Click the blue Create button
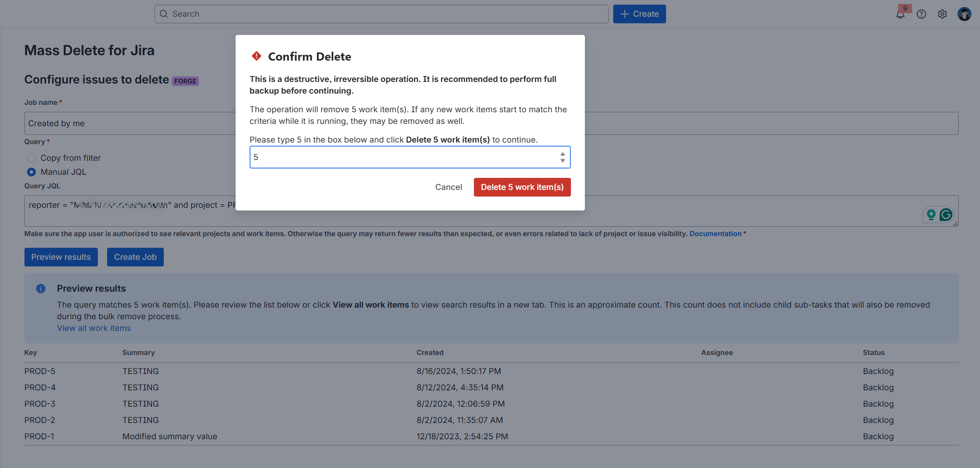This screenshot has height=468, width=980. coord(639,14)
